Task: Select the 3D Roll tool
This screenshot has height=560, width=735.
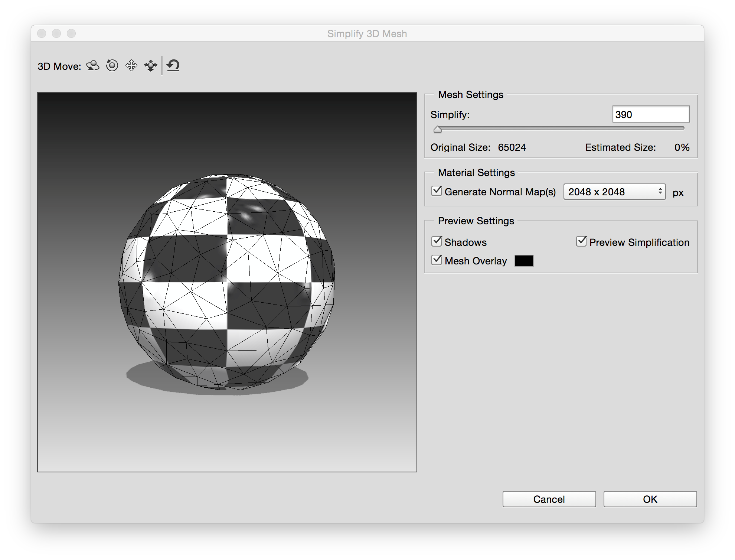Action: [112, 66]
